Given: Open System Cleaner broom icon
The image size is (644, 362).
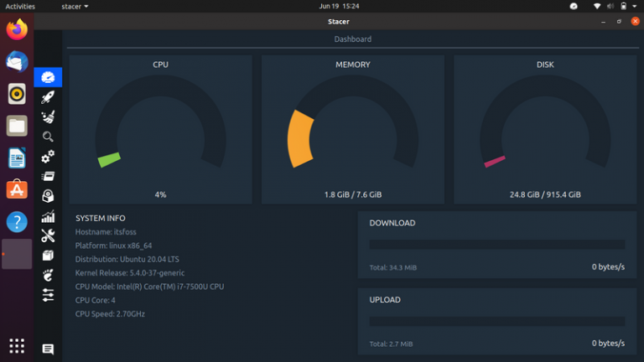Looking at the screenshot, I should pyautogui.click(x=48, y=117).
